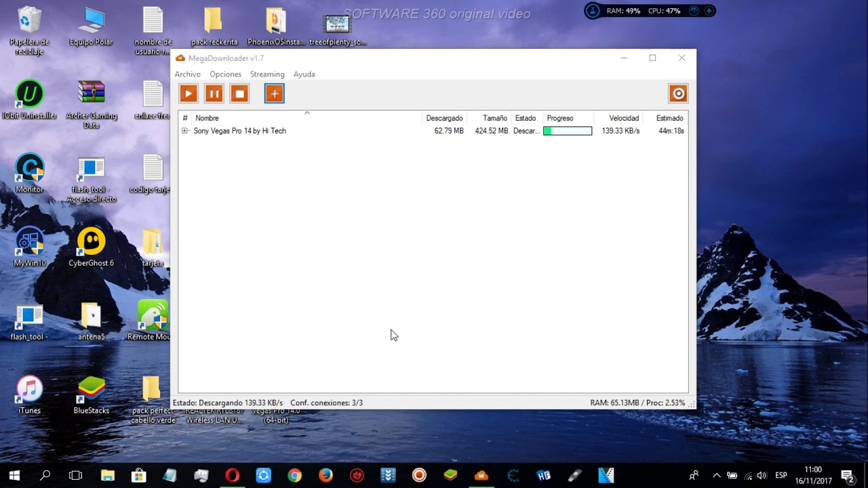Open taskbar search magnifier
The width and height of the screenshot is (868, 488).
click(45, 475)
